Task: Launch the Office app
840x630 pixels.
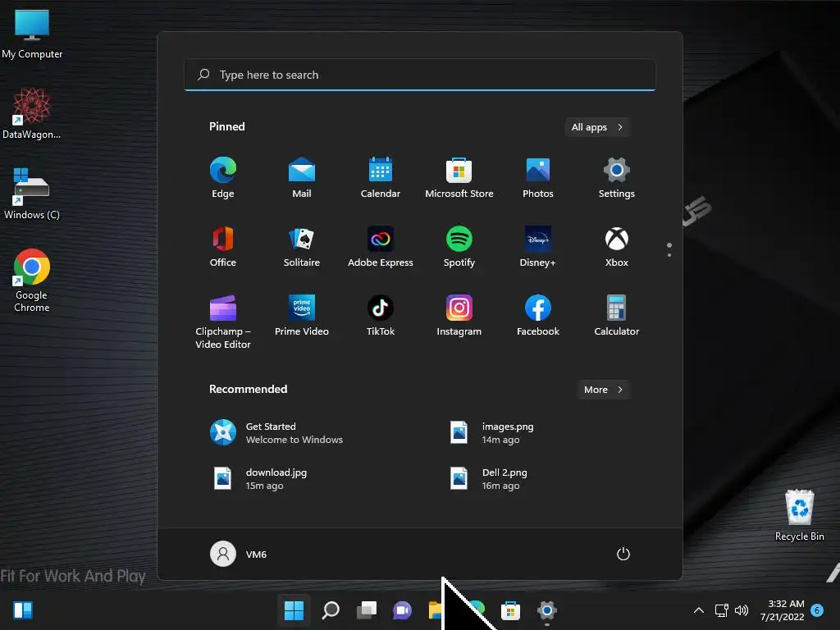Action: [x=223, y=246]
